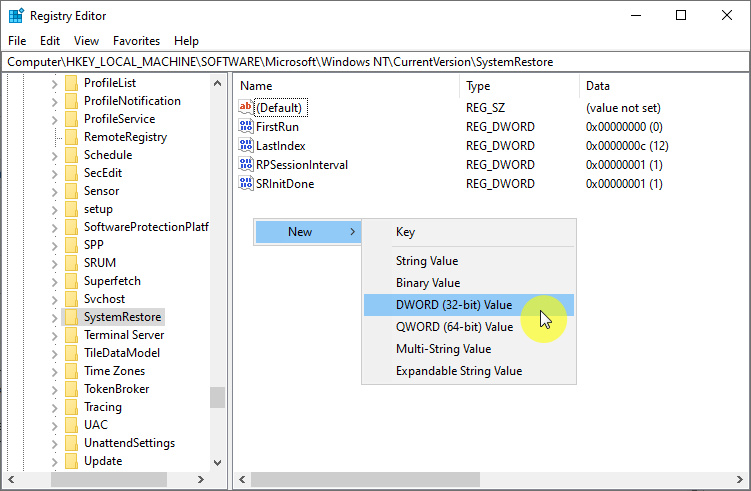Open the File menu
The image size is (751, 491).
pos(17,41)
